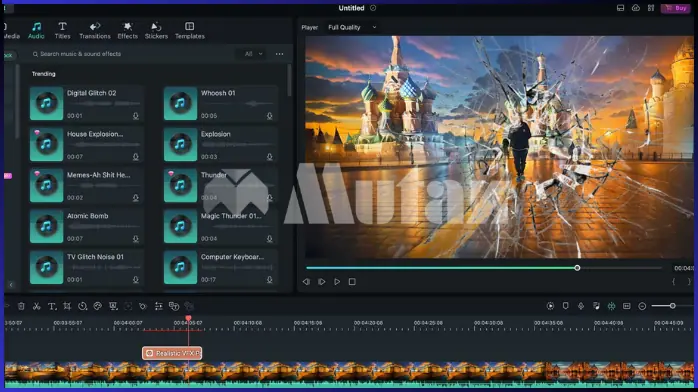Click the audio mixer icon
698x392 pixels.
[596, 306]
